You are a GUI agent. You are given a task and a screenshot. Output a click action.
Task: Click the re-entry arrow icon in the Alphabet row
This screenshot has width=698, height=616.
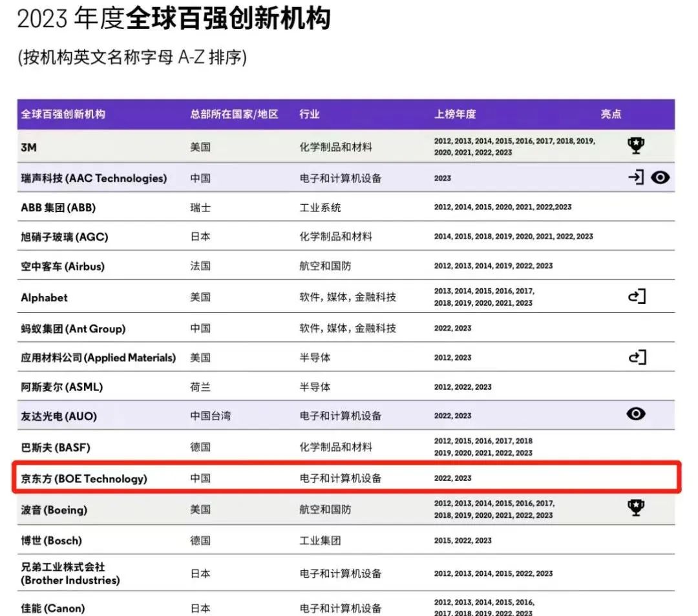637,297
